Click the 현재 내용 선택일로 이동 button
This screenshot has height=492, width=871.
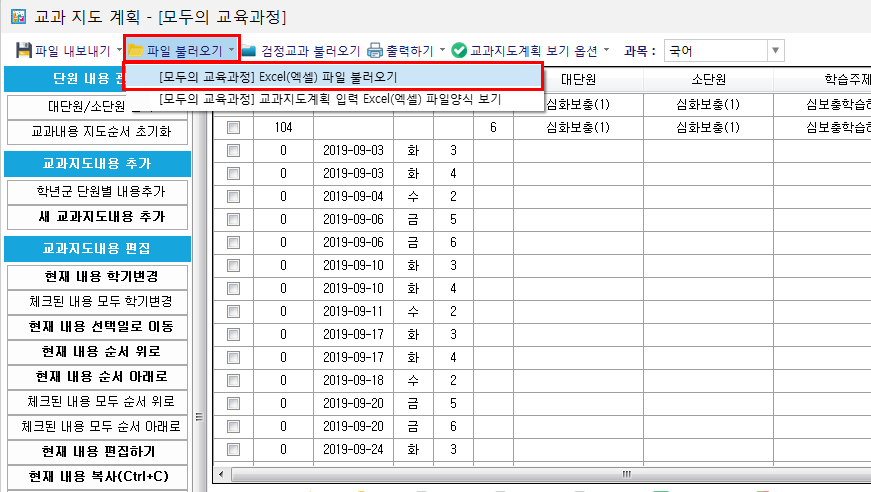(x=98, y=327)
